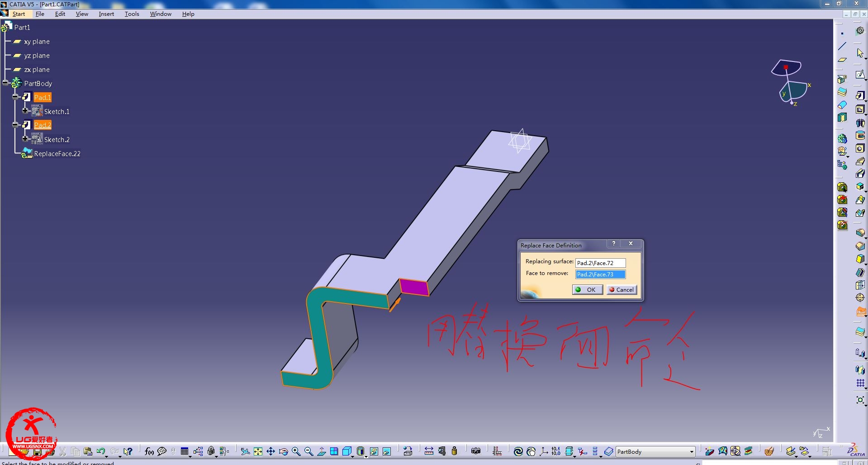Click the Create Multi-View icon
868x465 pixels.
pyautogui.click(x=334, y=451)
